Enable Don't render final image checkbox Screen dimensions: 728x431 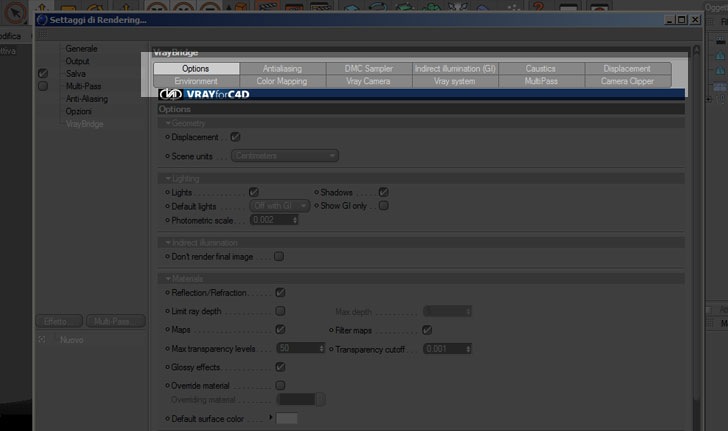(279, 256)
